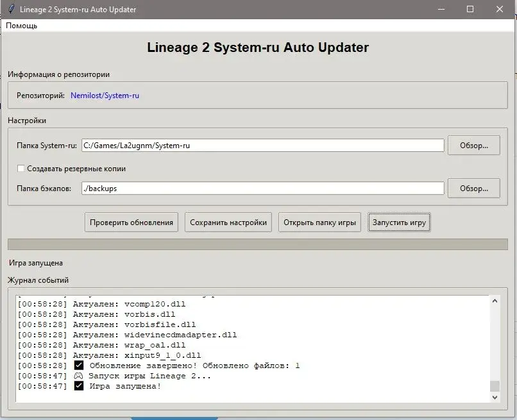Viewport: 517px width, 420px height.
Task: Select log line xinput9_1_0.dll
Action: pos(109,355)
